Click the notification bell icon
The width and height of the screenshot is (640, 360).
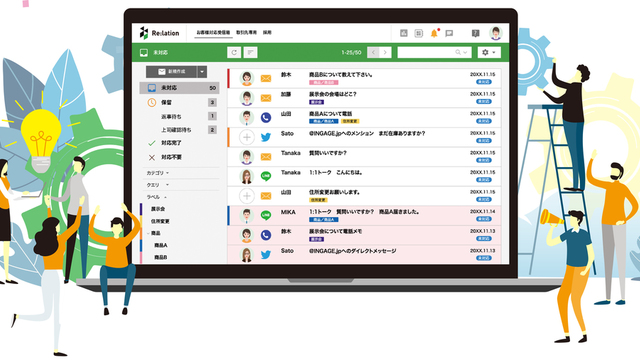pyautogui.click(x=434, y=33)
